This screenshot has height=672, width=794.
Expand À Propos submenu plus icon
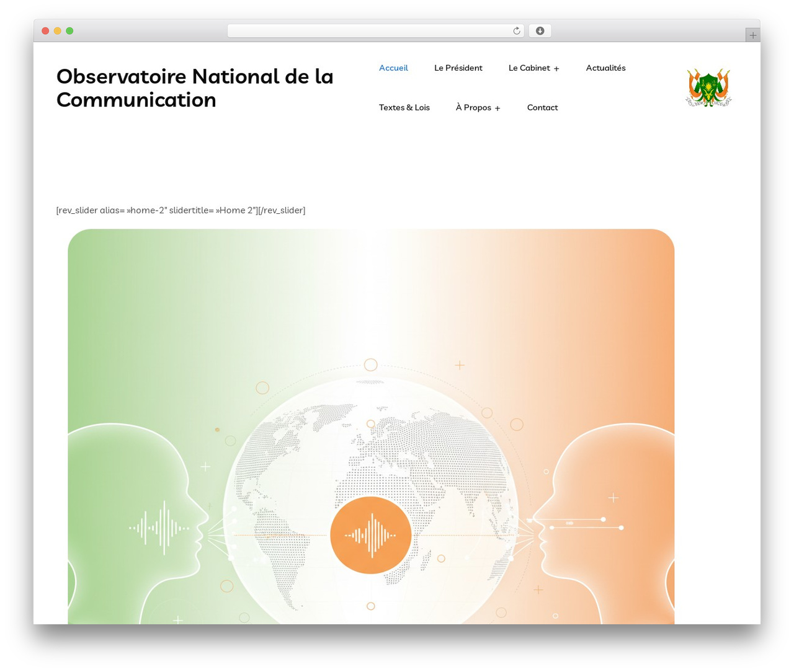pyautogui.click(x=497, y=108)
